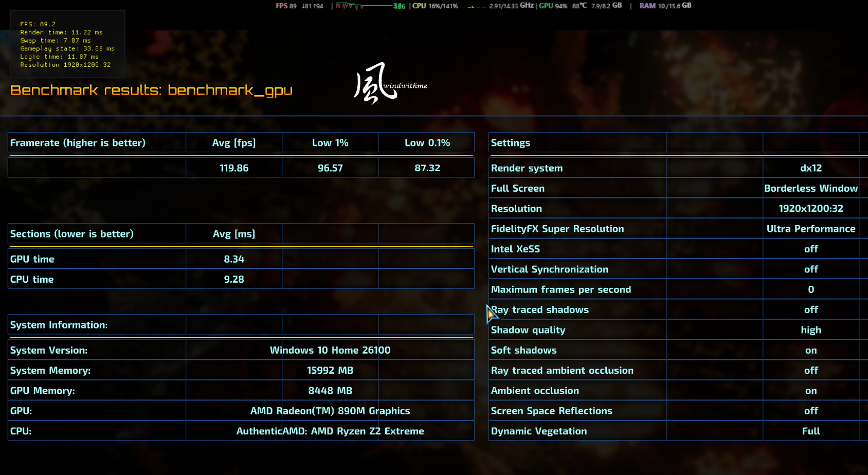Select the 'Framerate (higher is better)' header
The image size is (868, 475).
[78, 143]
